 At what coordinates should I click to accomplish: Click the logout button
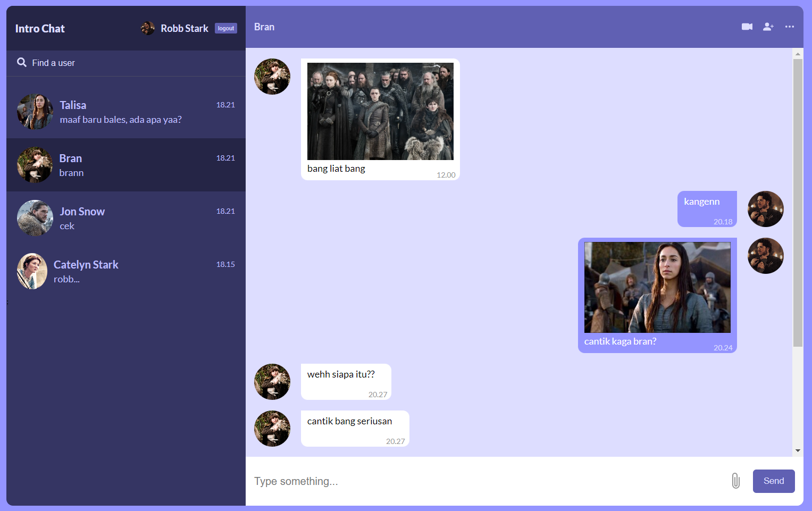point(225,29)
